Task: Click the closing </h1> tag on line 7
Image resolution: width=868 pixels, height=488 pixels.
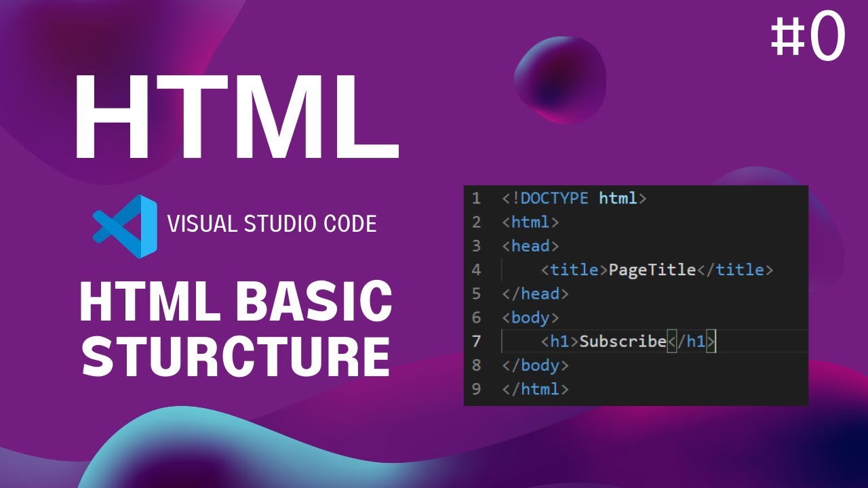Action: coord(692,342)
